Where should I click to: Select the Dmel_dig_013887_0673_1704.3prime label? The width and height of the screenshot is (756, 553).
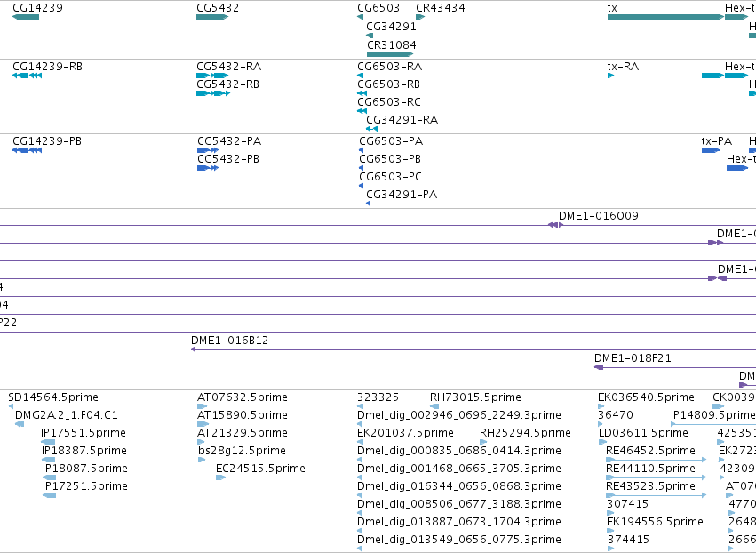(459, 522)
